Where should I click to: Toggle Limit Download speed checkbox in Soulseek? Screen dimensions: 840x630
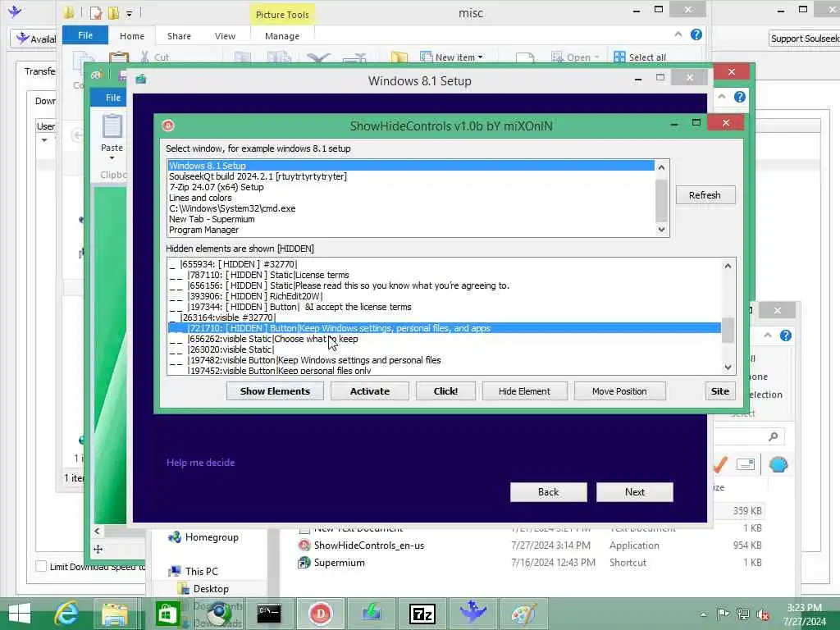coord(41,566)
